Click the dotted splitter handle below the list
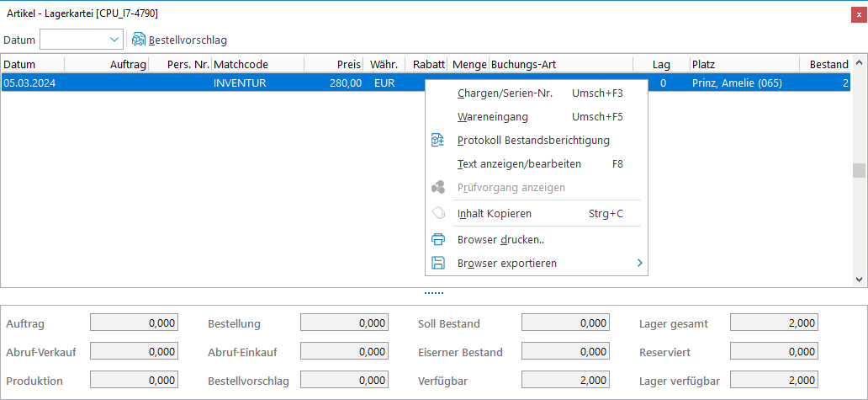This screenshot has width=868, height=400. (434, 293)
